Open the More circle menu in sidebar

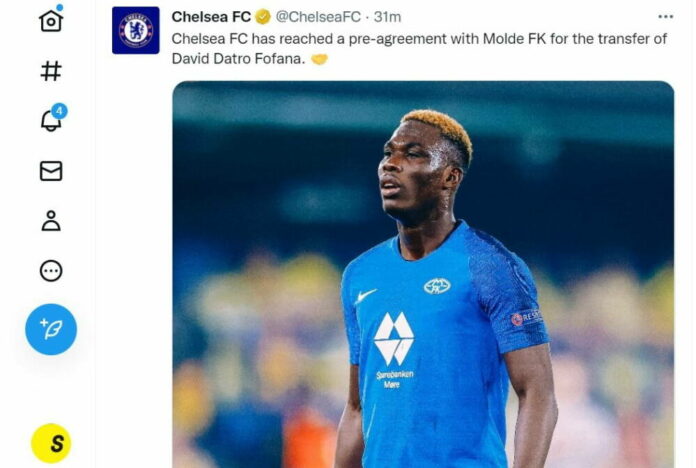click(51, 271)
